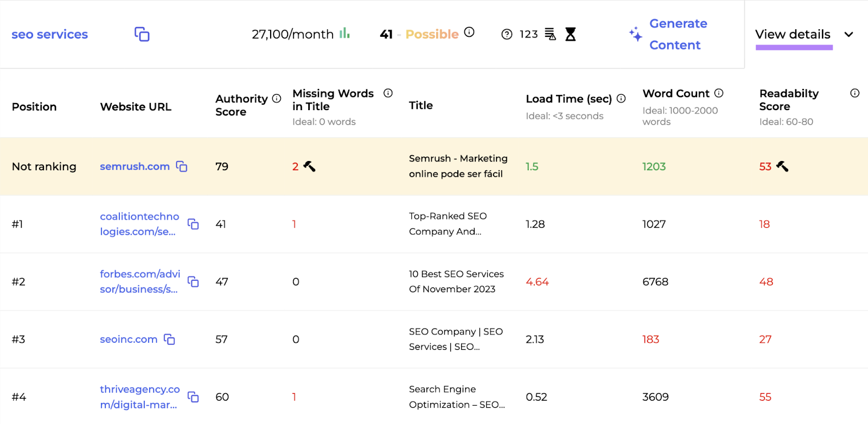The width and height of the screenshot is (868, 424).
Task: Open the semrush.com link
Action: click(135, 166)
